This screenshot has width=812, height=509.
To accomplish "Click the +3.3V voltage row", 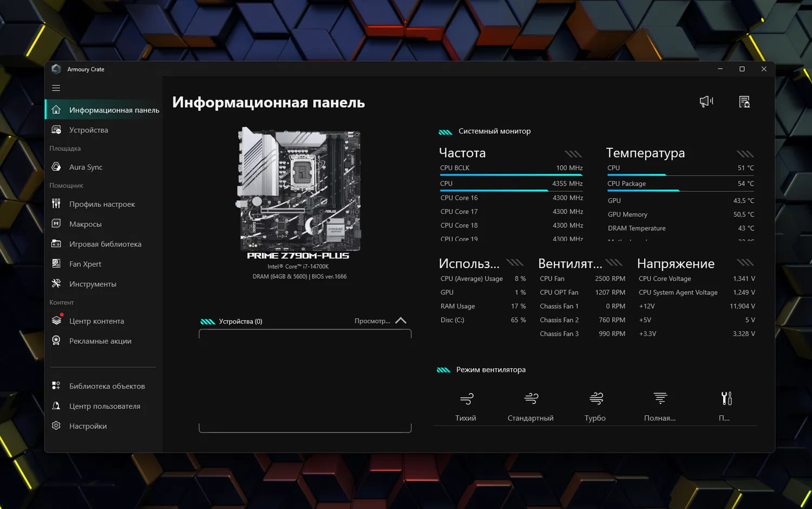I will point(697,334).
